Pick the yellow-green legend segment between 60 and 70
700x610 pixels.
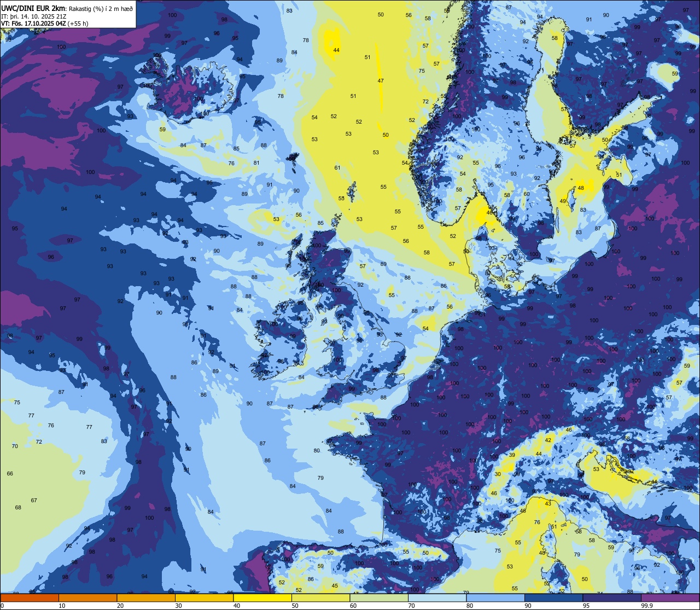tap(379, 597)
